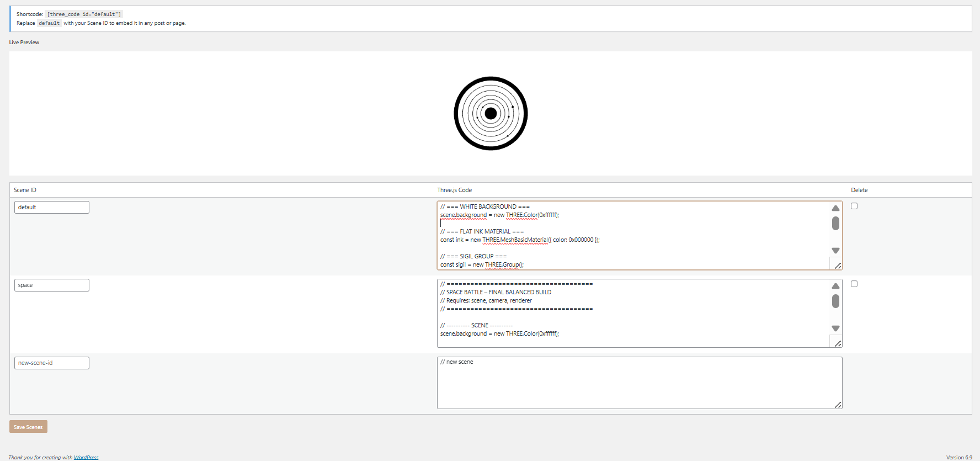The width and height of the screenshot is (980, 461).
Task: Click resize handle of space code textarea
Action: 838,343
